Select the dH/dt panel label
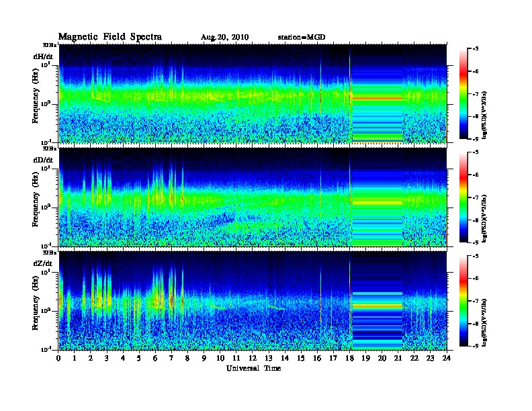The height and width of the screenshot is (411, 532). [x=43, y=56]
